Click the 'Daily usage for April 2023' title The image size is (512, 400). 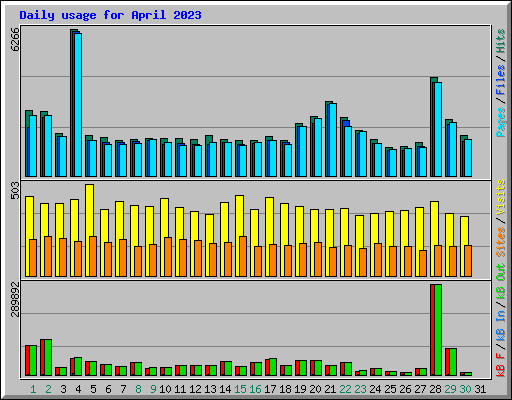(110, 15)
